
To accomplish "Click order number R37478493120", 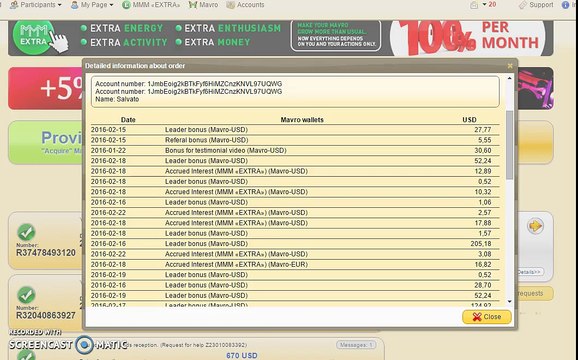I will [x=46, y=253].
